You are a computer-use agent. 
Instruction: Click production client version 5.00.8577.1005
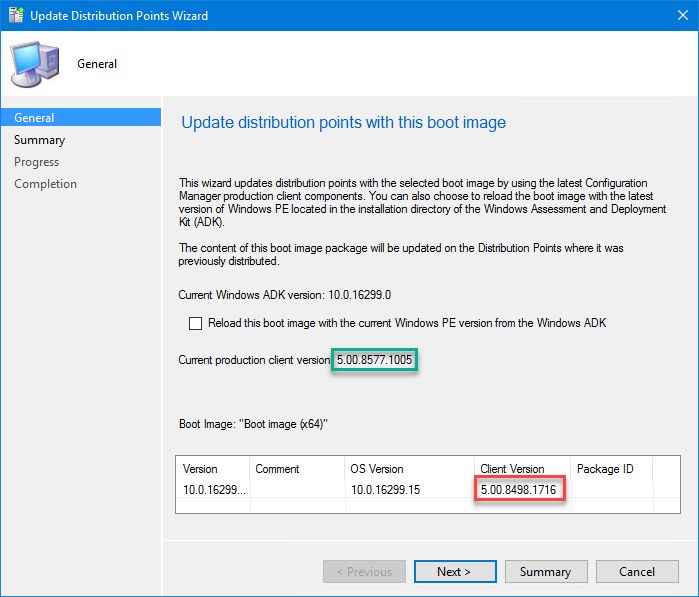[374, 360]
